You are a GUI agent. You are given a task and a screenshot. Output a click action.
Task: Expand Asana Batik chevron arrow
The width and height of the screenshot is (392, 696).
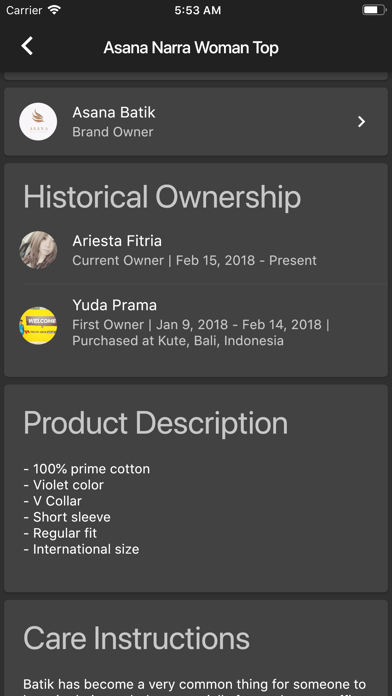click(x=361, y=122)
